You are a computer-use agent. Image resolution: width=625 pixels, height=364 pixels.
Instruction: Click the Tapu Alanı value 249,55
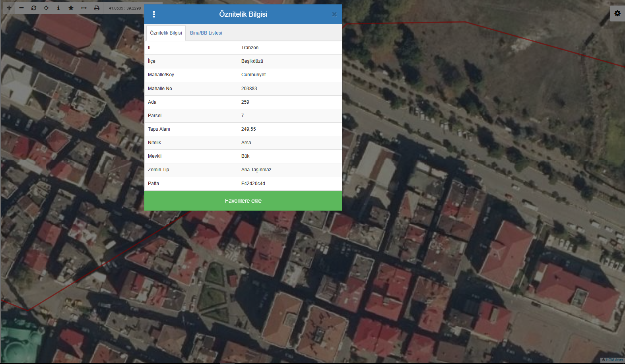coord(248,129)
